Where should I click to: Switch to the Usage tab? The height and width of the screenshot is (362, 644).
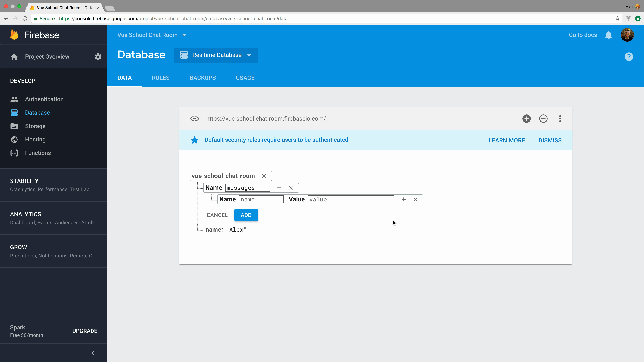click(x=245, y=78)
